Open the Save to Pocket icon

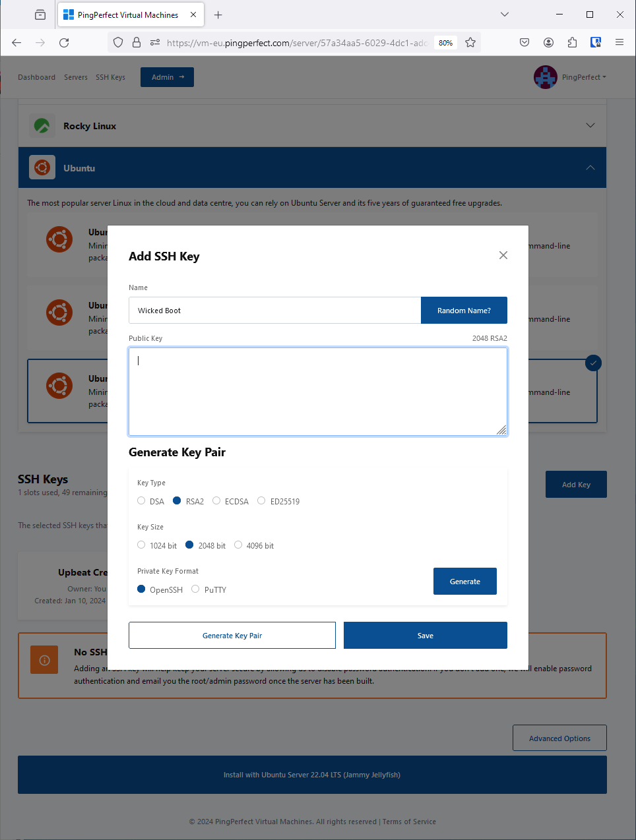[525, 42]
